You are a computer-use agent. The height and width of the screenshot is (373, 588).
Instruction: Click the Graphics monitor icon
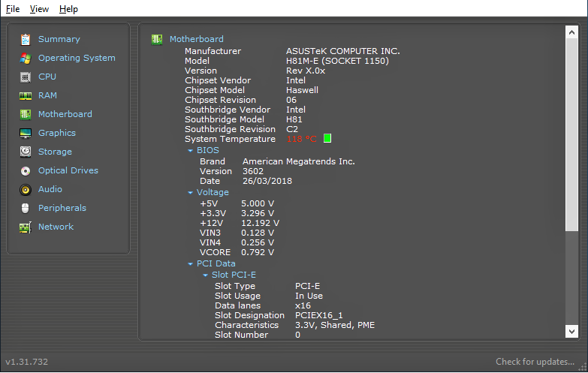[25, 133]
